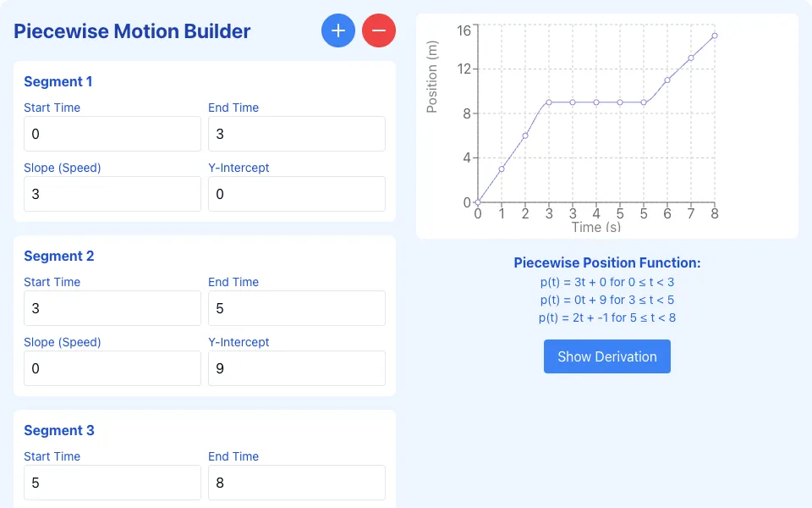The image size is (812, 508).
Task: Click the Piecewise Position Function heading
Action: click(607, 262)
